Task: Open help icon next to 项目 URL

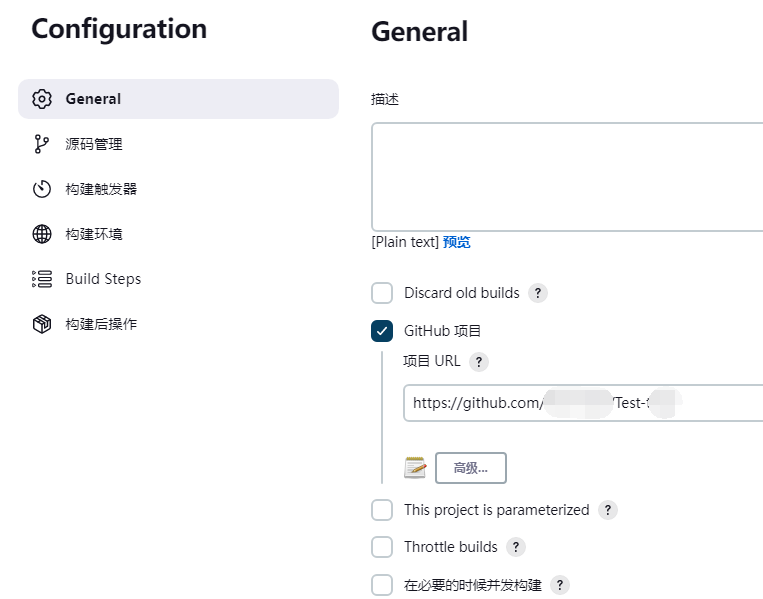Action: click(x=480, y=362)
